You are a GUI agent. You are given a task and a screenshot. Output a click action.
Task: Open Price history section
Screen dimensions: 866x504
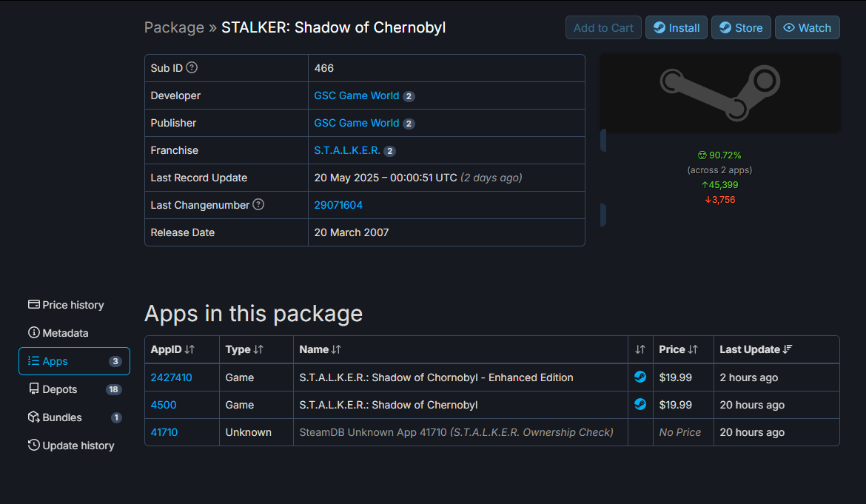[66, 305]
